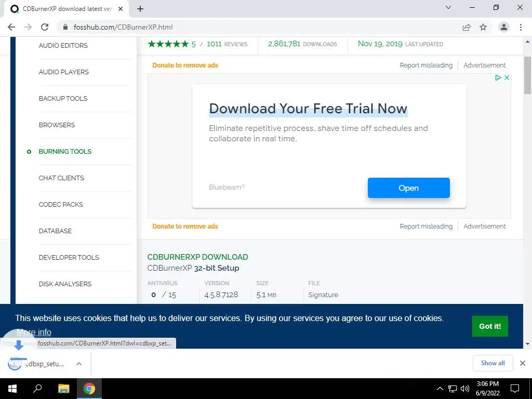Click the ad headline Download Your Free Trial Now
532x399 pixels.
pos(308,109)
